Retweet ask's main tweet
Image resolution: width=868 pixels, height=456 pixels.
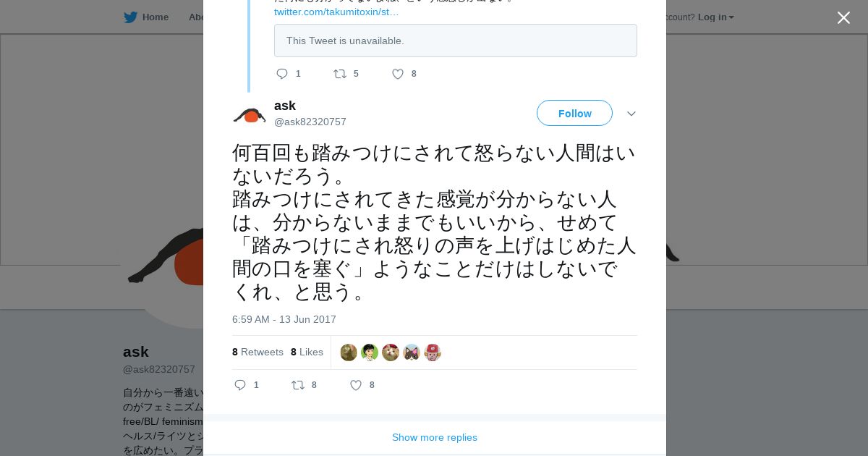pyautogui.click(x=298, y=385)
